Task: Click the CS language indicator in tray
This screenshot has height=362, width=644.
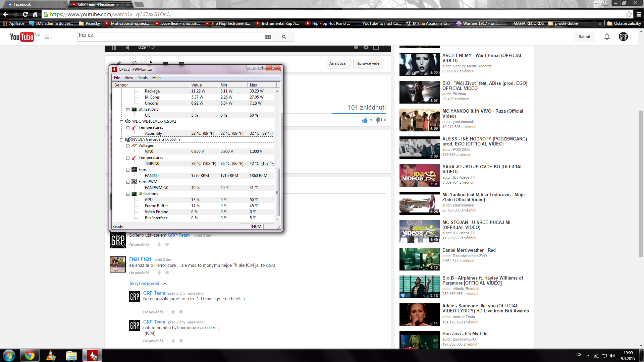Action: [579, 355]
